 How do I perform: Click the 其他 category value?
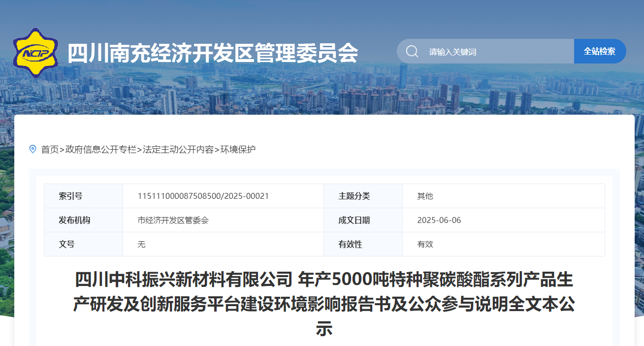[x=425, y=196]
